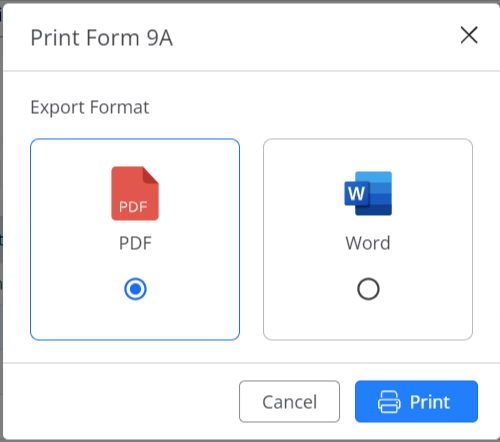Click white PDF lettering inside red icon

(x=133, y=207)
